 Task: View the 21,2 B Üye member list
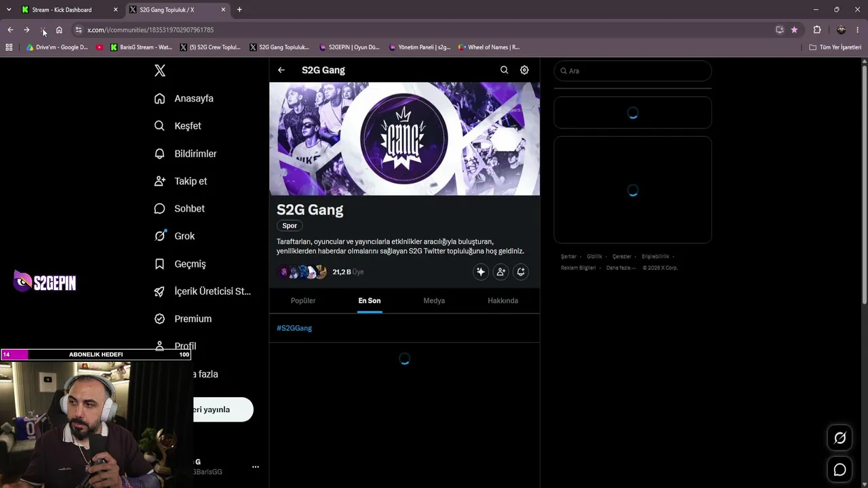pyautogui.click(x=348, y=272)
